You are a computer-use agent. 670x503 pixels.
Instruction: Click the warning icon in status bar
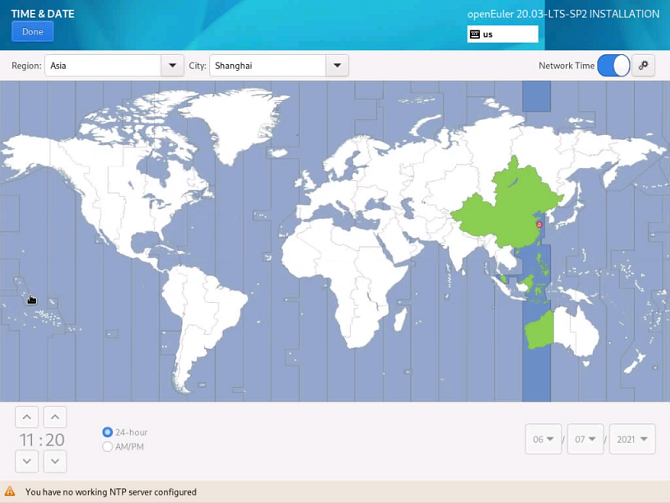tap(10, 492)
